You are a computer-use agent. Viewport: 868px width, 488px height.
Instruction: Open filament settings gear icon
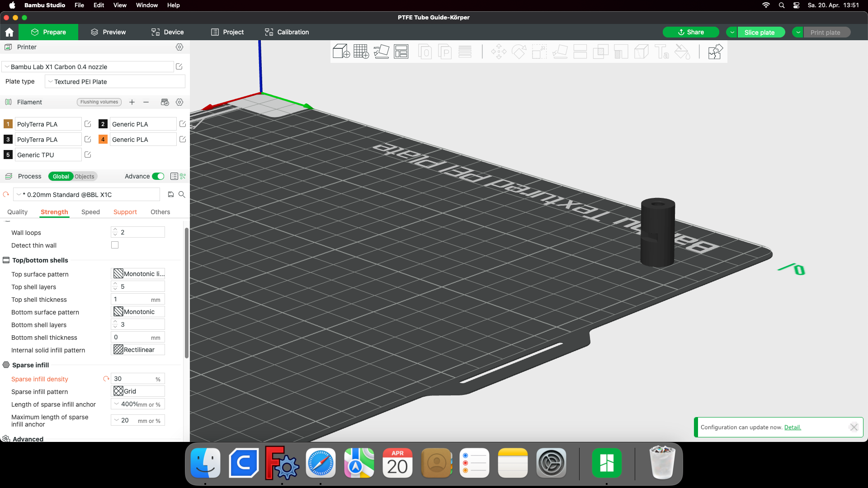click(x=179, y=102)
